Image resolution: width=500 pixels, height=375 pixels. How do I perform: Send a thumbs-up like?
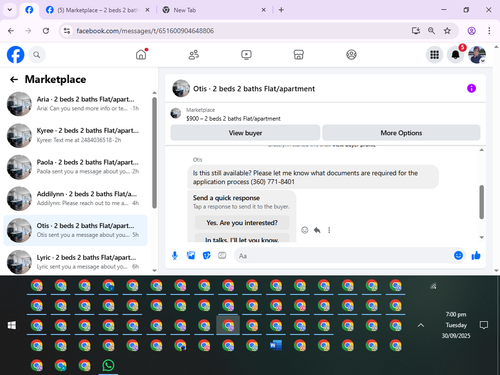[x=476, y=255]
